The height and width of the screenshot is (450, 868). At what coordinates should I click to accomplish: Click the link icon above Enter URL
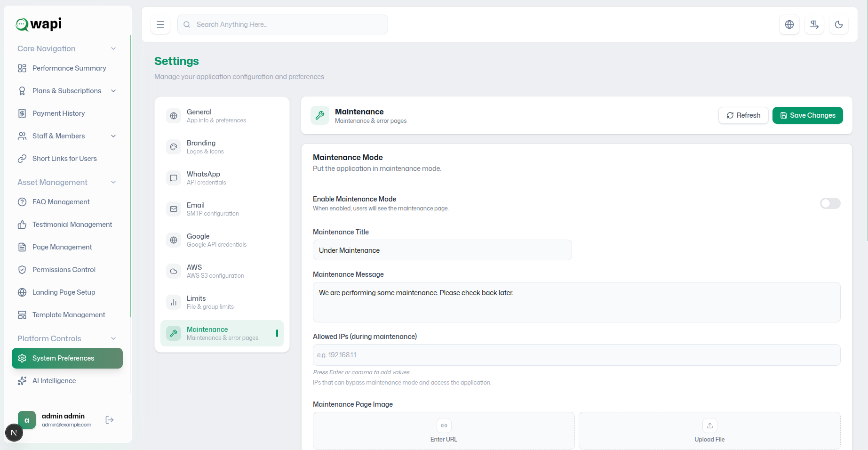444,426
